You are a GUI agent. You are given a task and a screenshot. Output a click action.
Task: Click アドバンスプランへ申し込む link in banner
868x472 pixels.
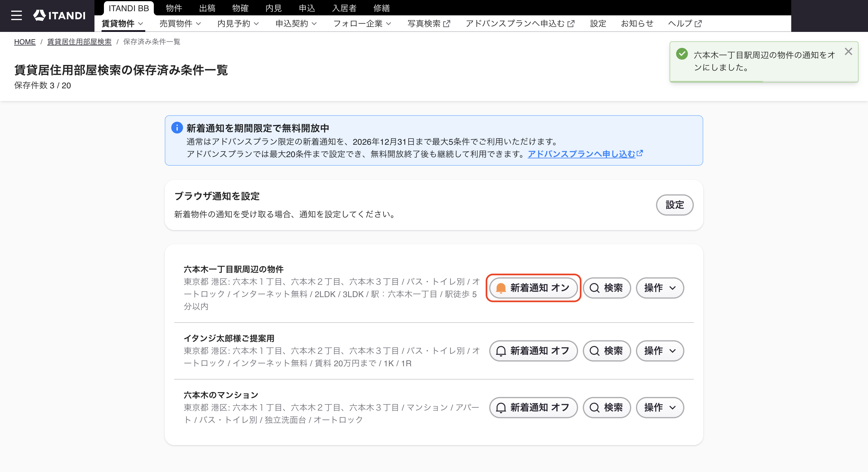(x=585, y=154)
